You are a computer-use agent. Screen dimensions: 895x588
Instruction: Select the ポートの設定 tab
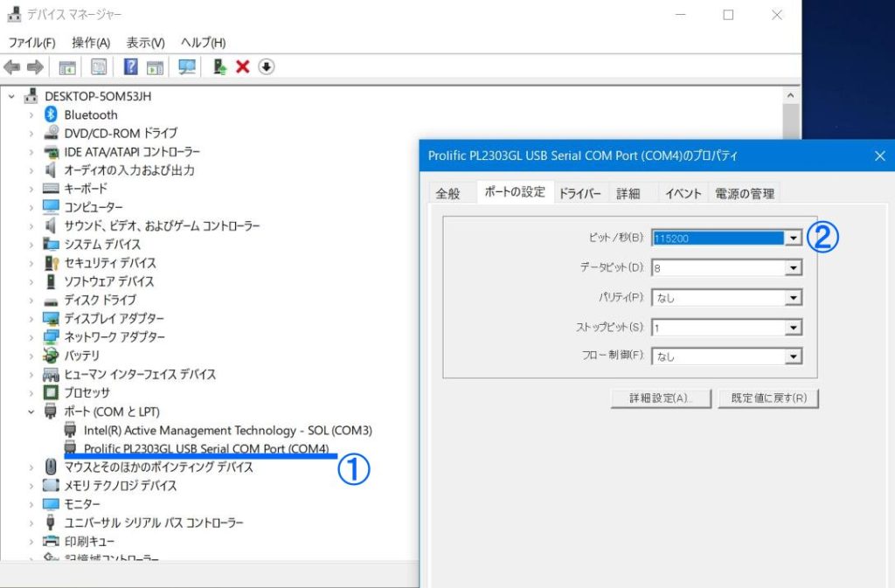pos(515,192)
